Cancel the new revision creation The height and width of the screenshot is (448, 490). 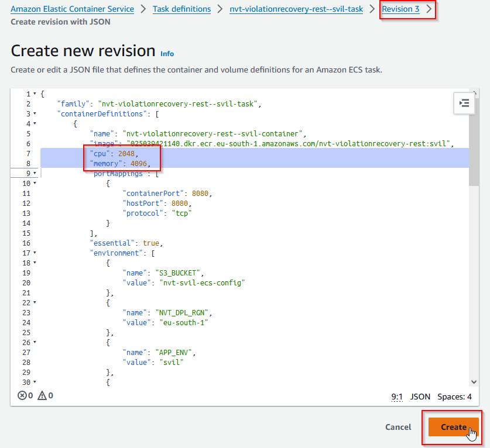pyautogui.click(x=398, y=427)
